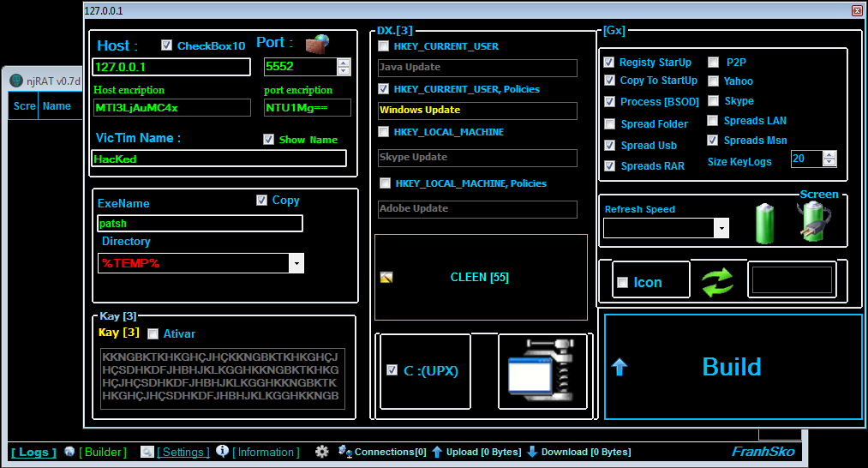Viewport: 868px width, 468px height.
Task: Toggle the Spread Usb checkbox
Action: coord(609,145)
